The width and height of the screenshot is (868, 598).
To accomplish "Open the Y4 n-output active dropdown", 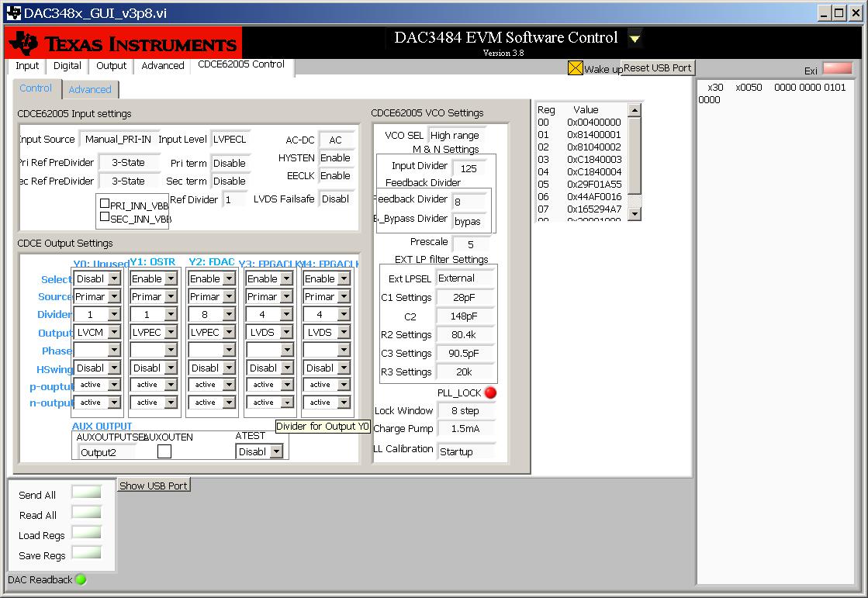I will click(x=327, y=403).
